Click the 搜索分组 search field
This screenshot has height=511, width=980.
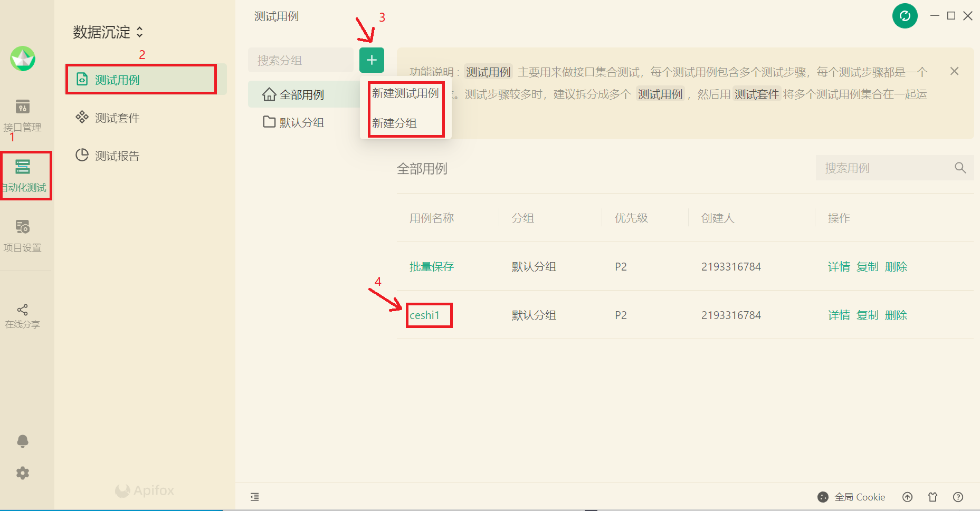301,60
